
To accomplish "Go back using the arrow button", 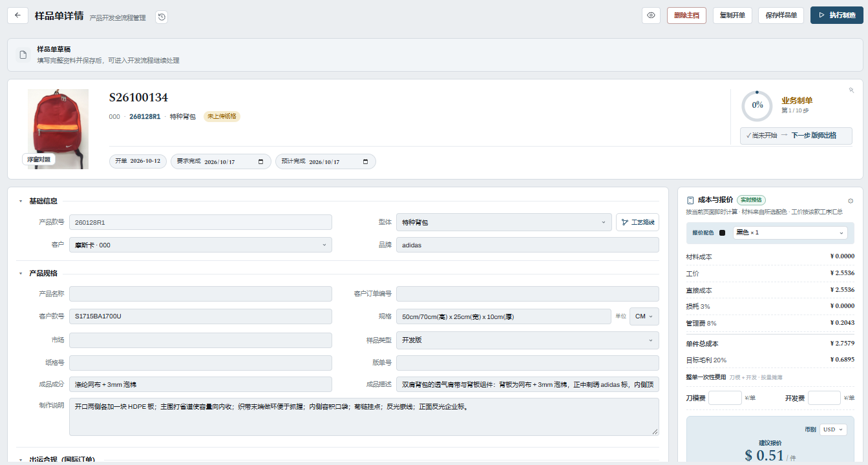I will tap(17, 15).
